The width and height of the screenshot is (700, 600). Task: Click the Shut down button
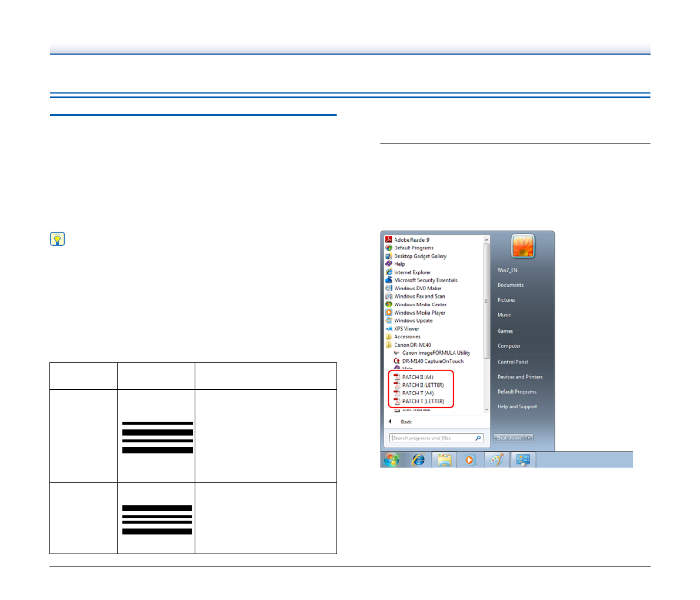pyautogui.click(x=508, y=438)
